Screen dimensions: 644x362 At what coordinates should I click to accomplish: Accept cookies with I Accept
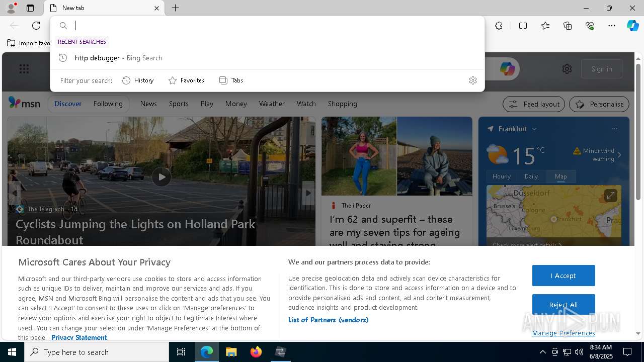[563, 276]
